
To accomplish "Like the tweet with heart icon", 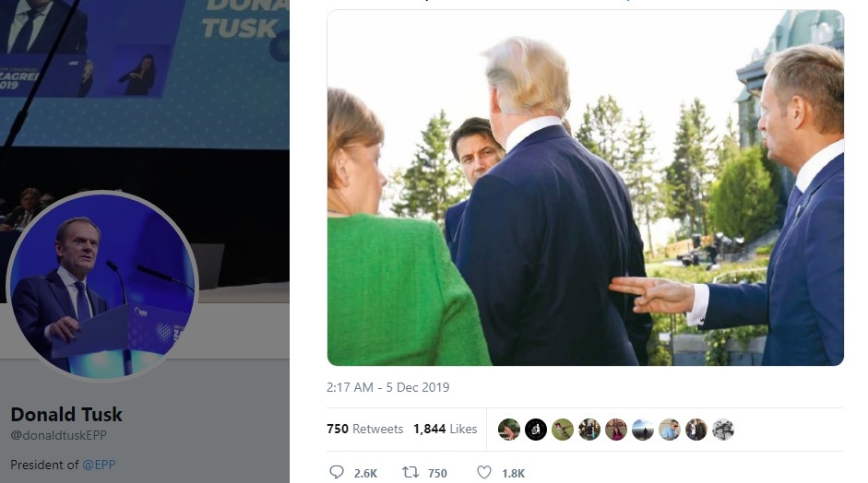I will tap(484, 472).
